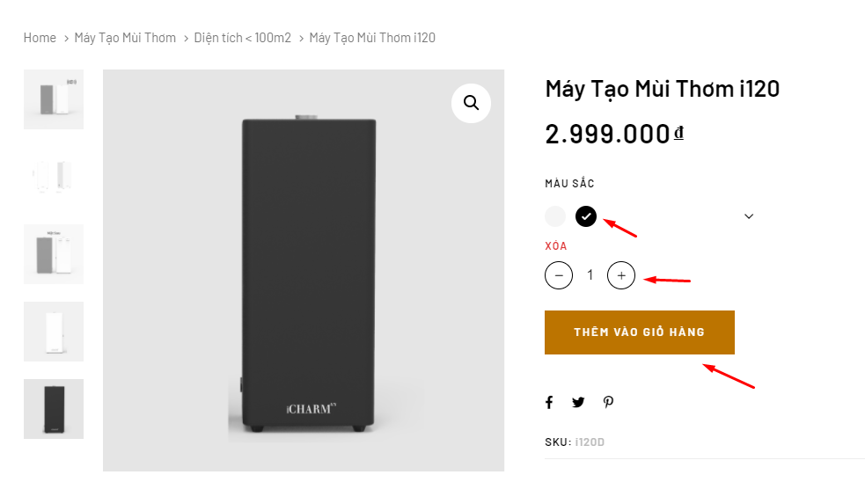The height and width of the screenshot is (504, 865).
Task: Increase quantity with plus button
Action: [621, 275]
